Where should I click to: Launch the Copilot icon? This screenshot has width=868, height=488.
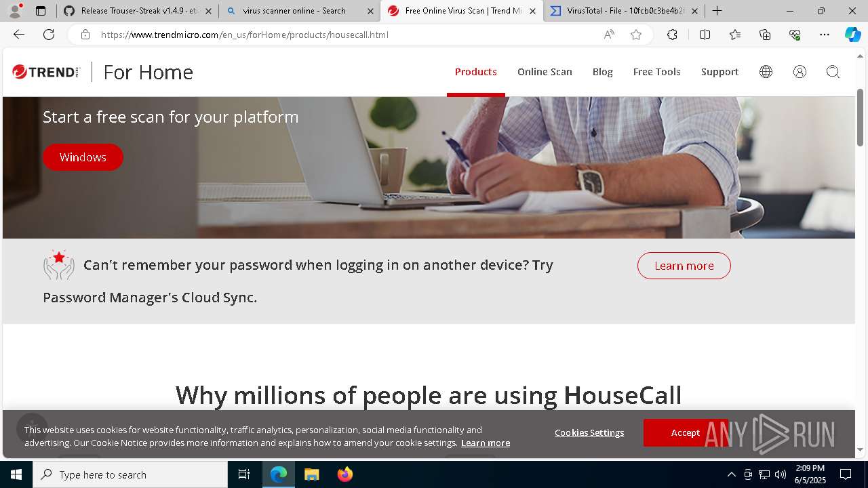[852, 35]
